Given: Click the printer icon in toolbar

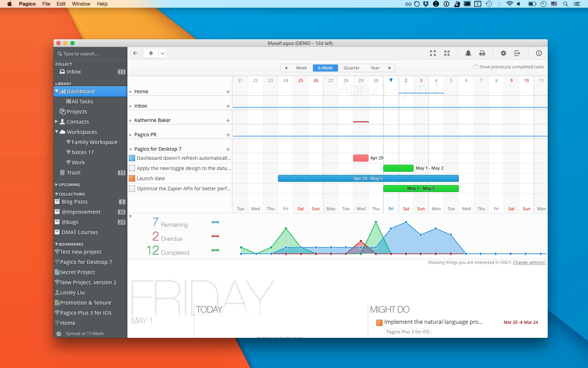Looking at the screenshot, I should (x=482, y=53).
